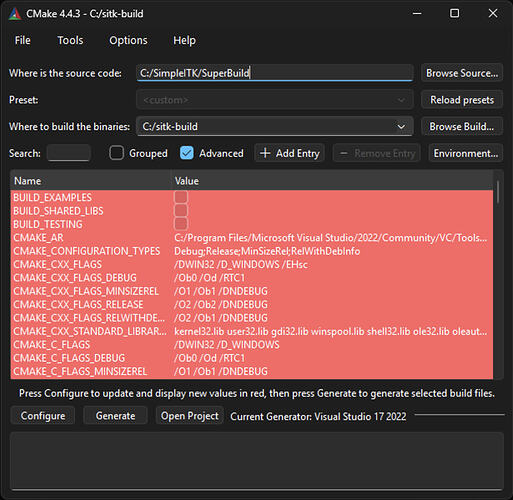The width and height of the screenshot is (513, 500).
Task: Expand the build binaries path dropdown
Action: 401,127
